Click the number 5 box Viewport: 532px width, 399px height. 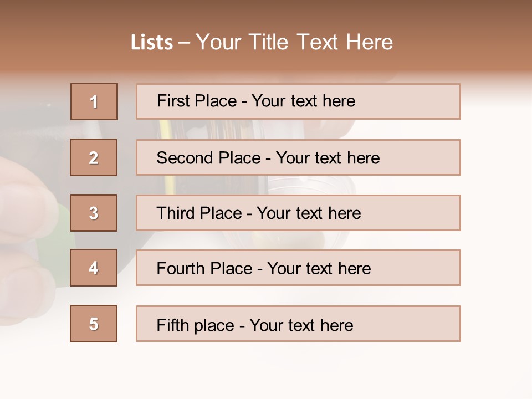(x=94, y=324)
